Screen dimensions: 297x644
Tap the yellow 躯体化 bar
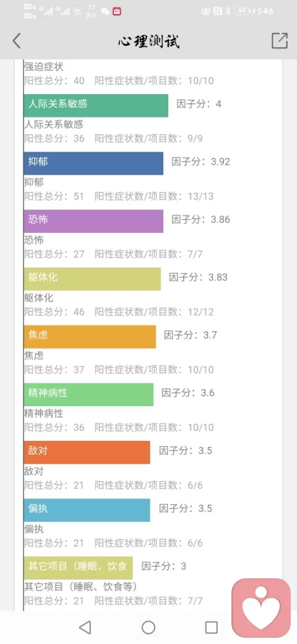coord(92,279)
